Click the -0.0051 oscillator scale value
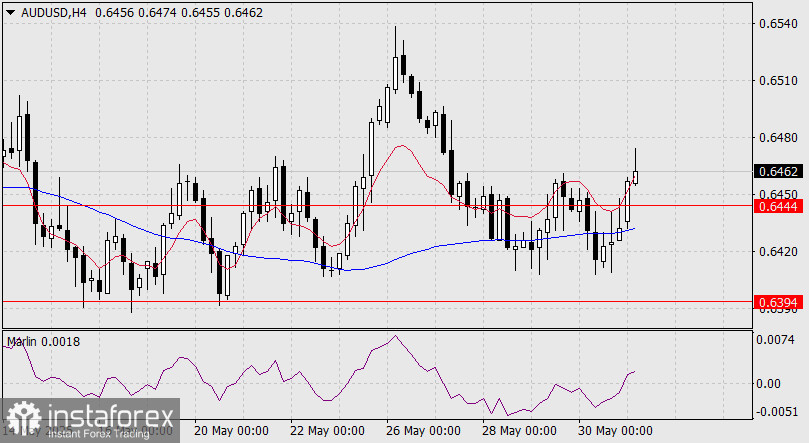The image size is (809, 443). [775, 412]
